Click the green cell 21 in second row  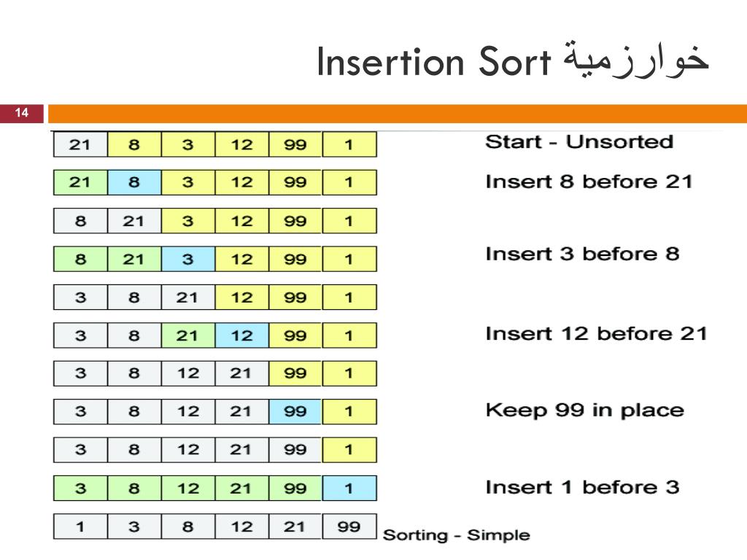(80, 182)
